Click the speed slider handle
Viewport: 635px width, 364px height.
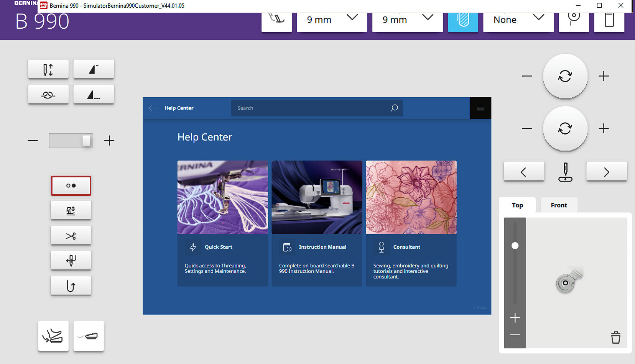pos(87,141)
